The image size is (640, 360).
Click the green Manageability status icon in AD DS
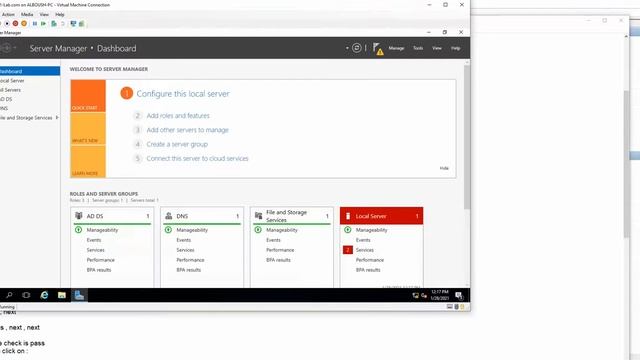click(78, 230)
